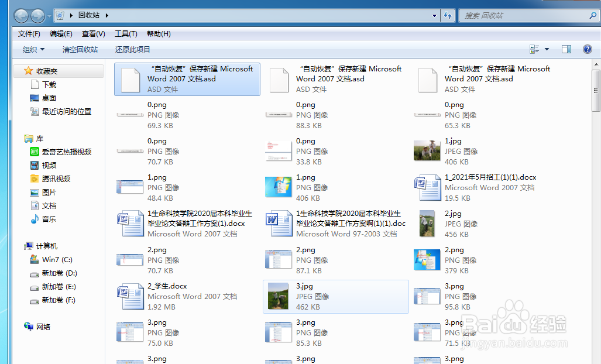Click 还原此项目 button

click(133, 49)
